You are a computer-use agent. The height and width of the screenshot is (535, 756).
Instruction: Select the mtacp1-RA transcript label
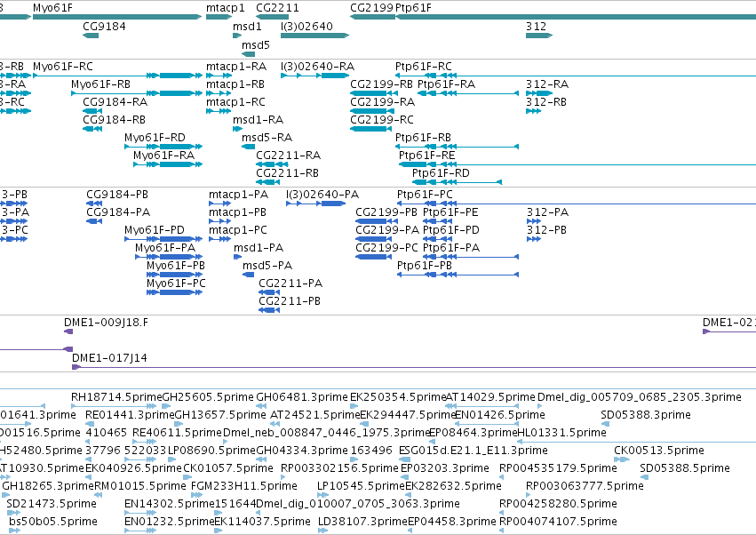point(236,66)
